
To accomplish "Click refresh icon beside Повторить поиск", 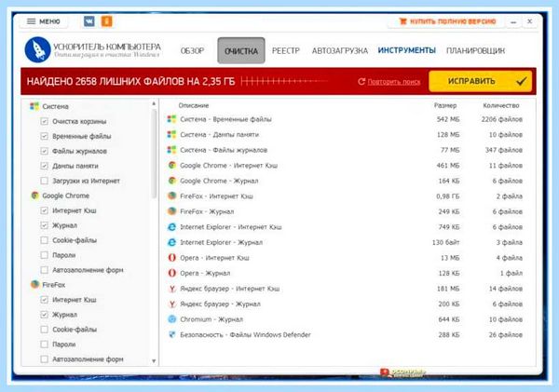I will [361, 82].
